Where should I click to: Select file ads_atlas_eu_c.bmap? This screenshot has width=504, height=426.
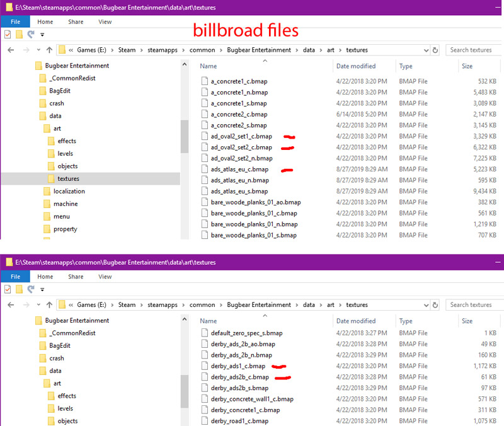[x=239, y=169]
